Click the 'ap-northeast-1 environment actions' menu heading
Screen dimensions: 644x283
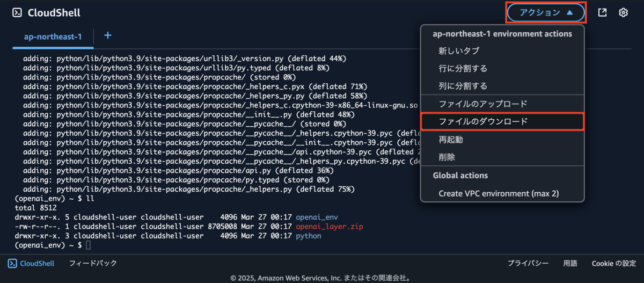(502, 33)
